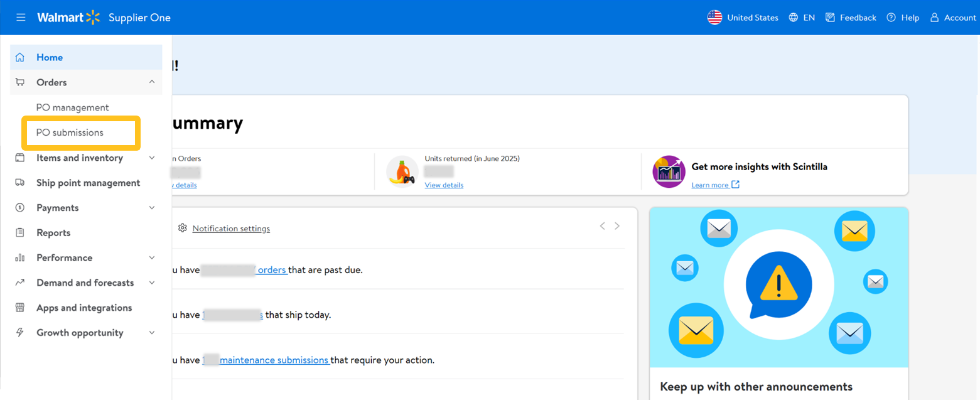
Task: Expand Items and inventory chevron
Action: (x=152, y=158)
